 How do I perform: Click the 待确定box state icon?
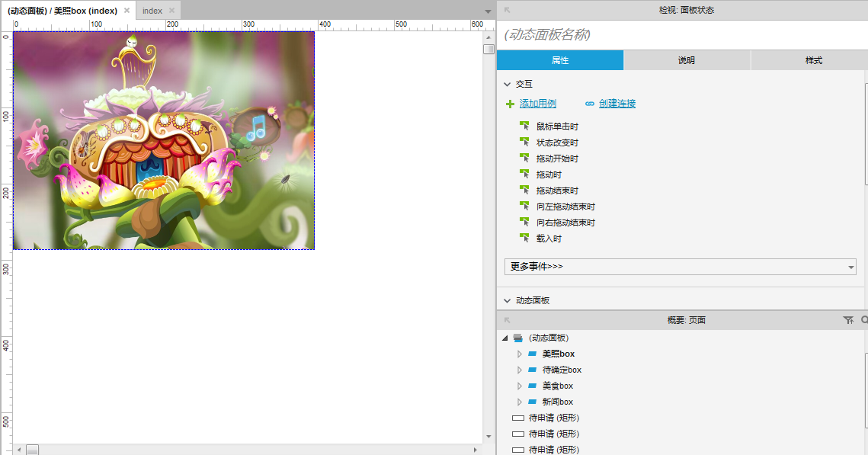(532, 370)
